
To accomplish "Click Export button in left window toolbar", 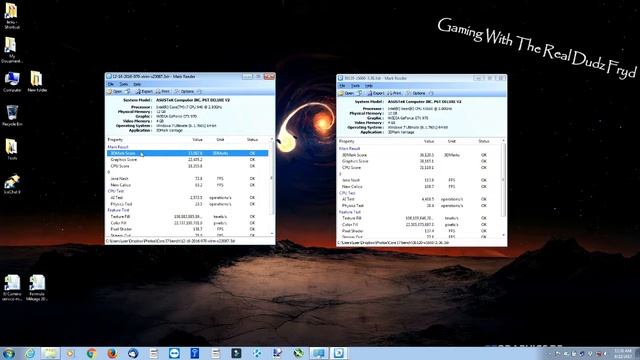I will click(144, 91).
